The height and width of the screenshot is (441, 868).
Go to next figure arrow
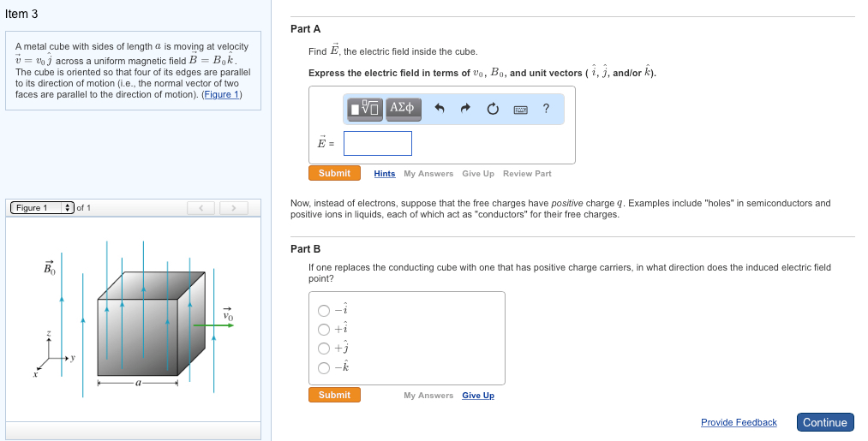pos(233,208)
